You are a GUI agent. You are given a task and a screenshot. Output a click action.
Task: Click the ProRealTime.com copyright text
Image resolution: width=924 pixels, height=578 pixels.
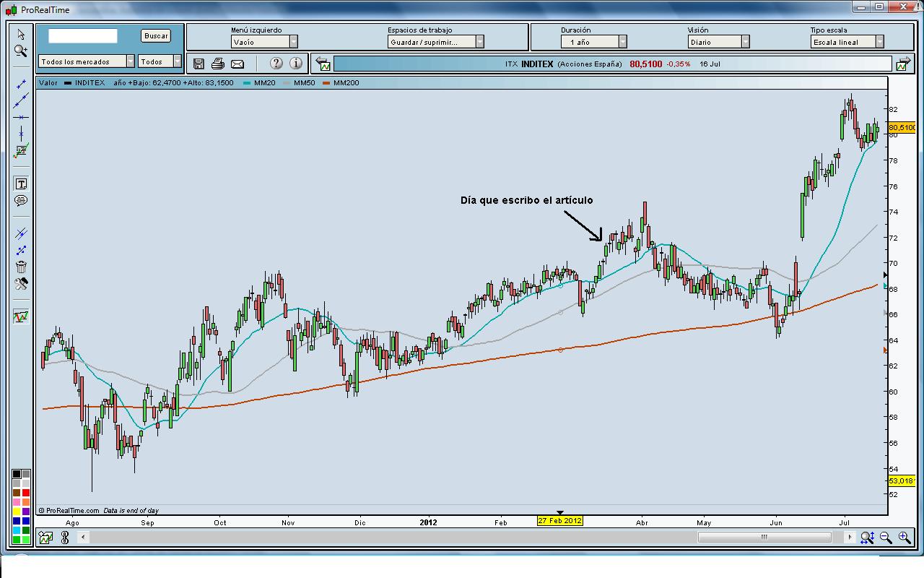tap(69, 510)
